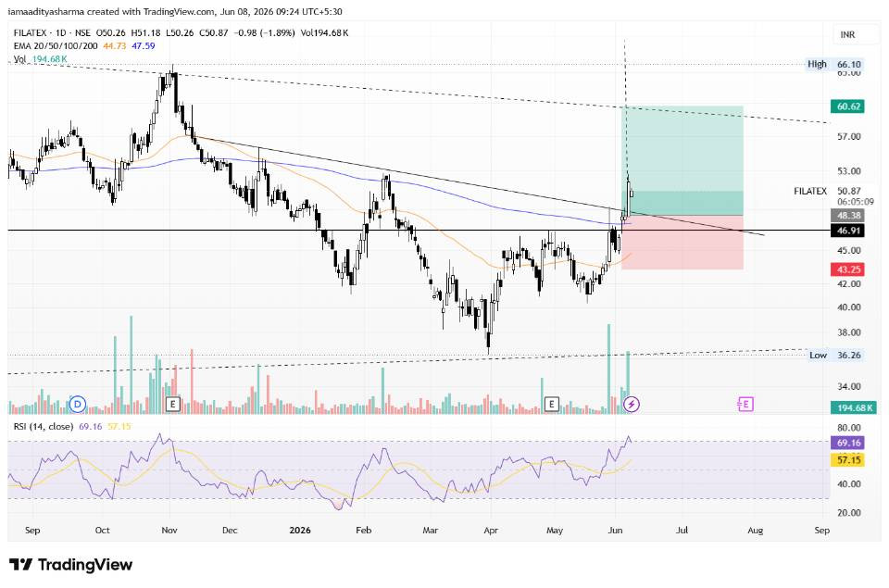Click the dividend 'D' marker icon
Screen dimensions: 889x588
(78, 405)
